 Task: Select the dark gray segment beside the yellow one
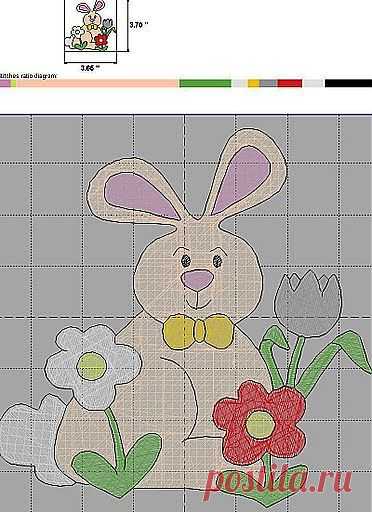click(269, 83)
